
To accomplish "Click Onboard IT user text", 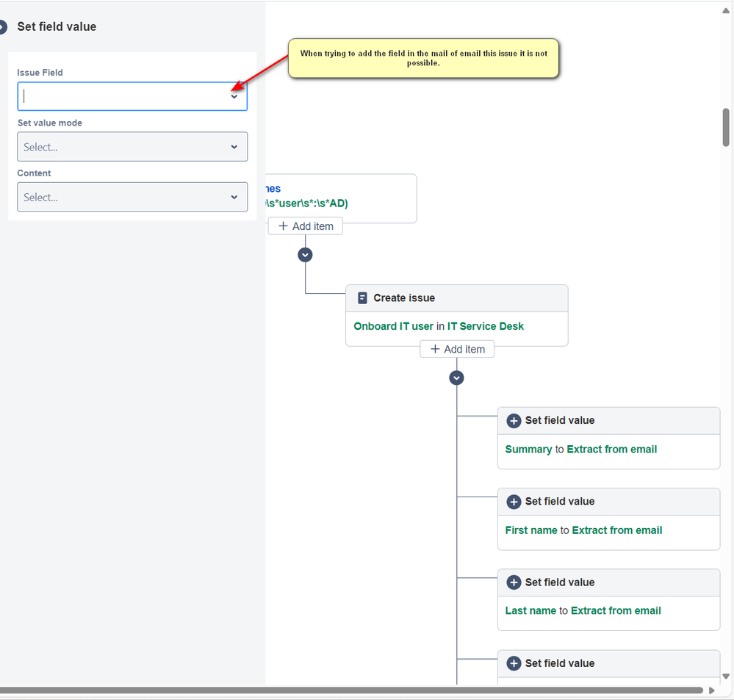I will click(393, 326).
